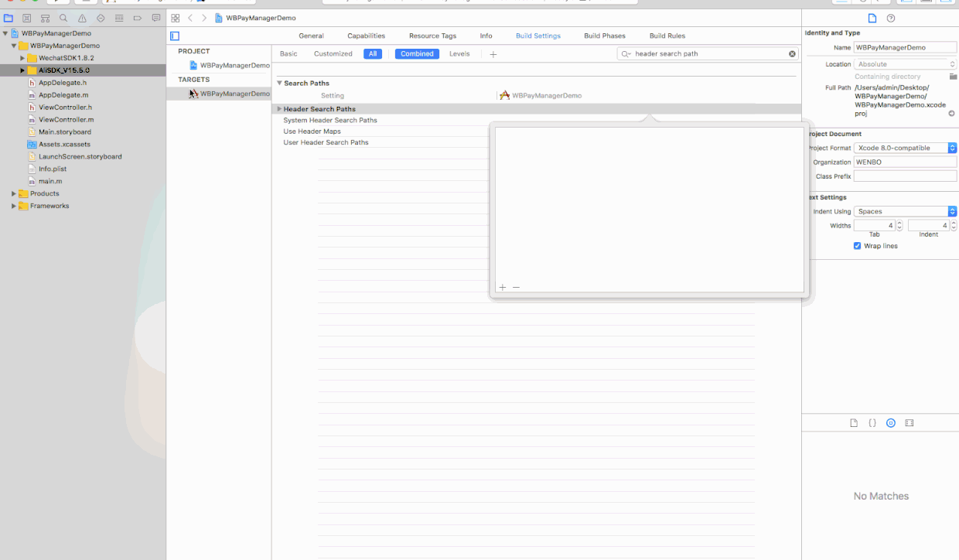Go back in editor history
This screenshot has height=560, width=959.
(190, 17)
